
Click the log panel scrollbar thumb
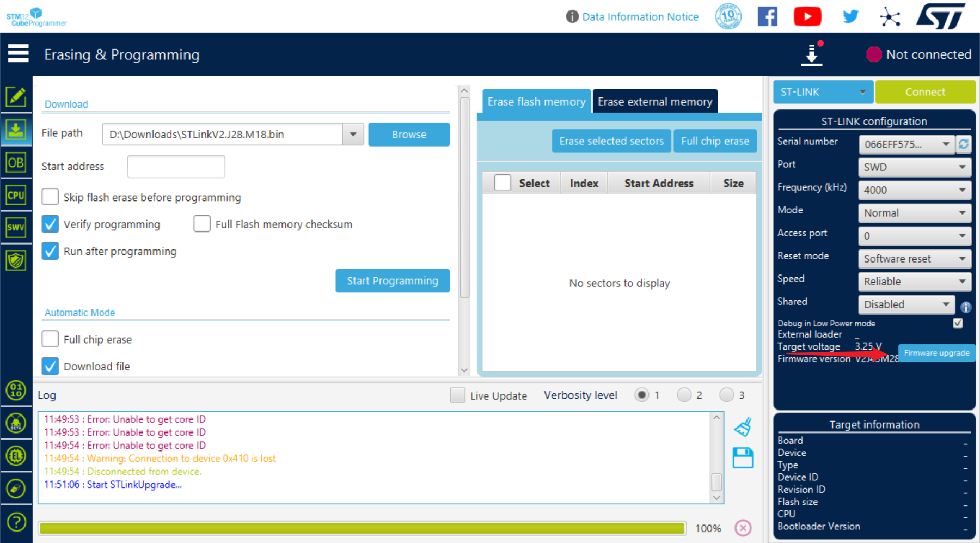point(716,482)
